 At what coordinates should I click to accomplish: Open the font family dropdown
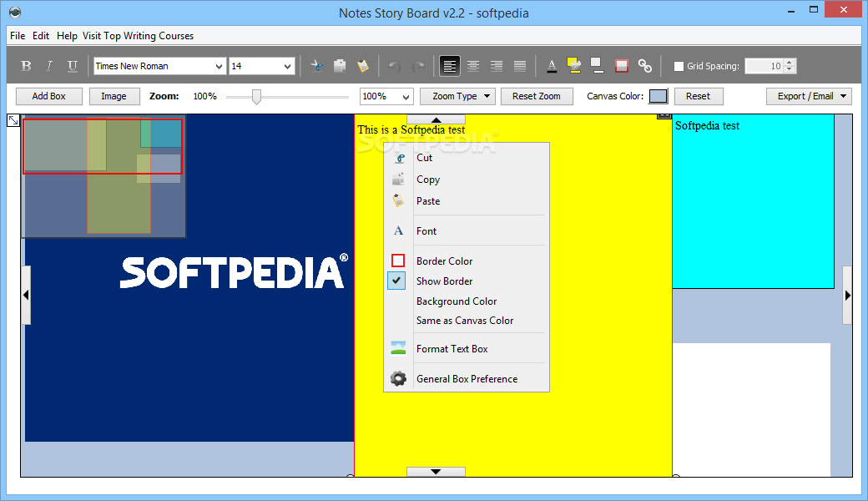pyautogui.click(x=219, y=67)
